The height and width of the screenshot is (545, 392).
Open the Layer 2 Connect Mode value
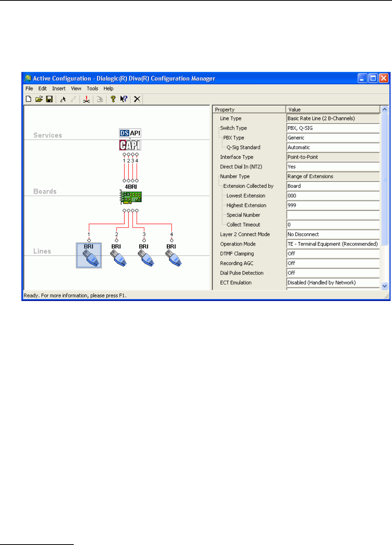pos(333,234)
